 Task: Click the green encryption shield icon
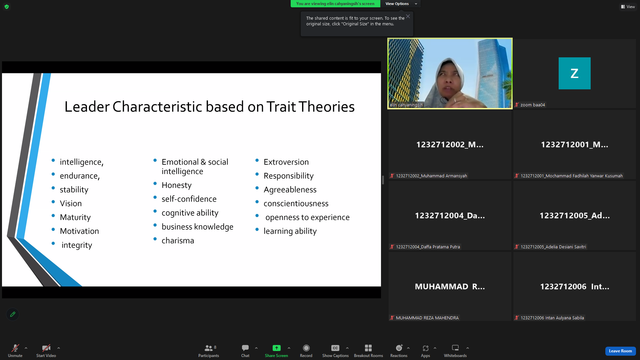pos(7,7)
